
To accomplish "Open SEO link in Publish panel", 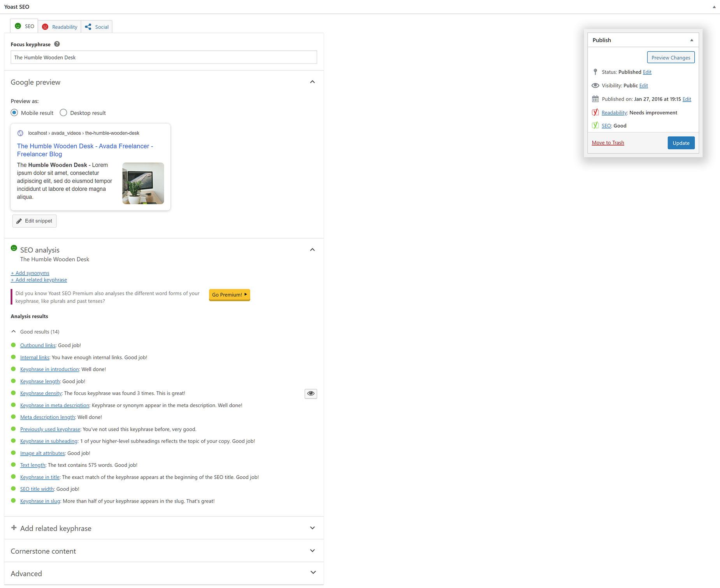I will [x=606, y=126].
